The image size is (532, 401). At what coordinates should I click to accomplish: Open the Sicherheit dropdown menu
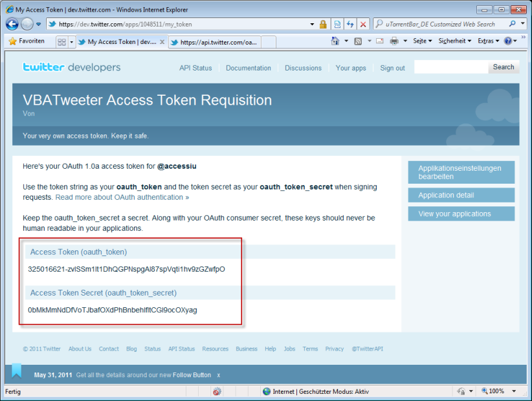[x=454, y=41]
